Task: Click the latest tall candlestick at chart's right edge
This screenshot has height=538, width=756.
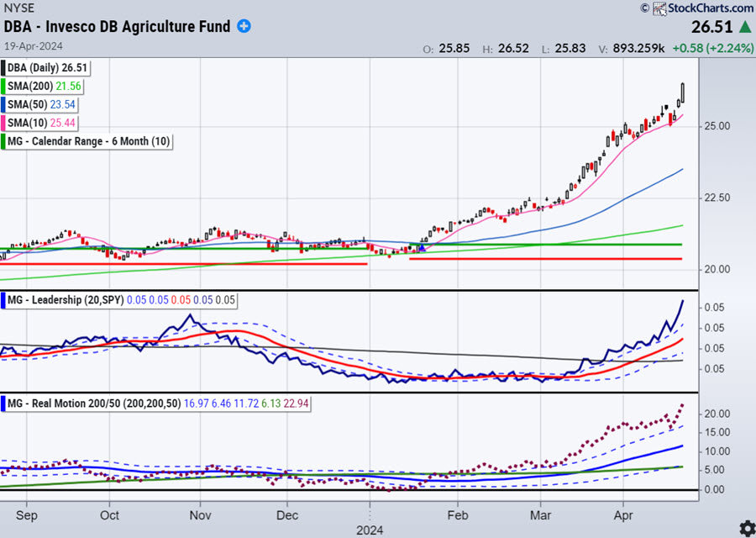Action: (683, 93)
